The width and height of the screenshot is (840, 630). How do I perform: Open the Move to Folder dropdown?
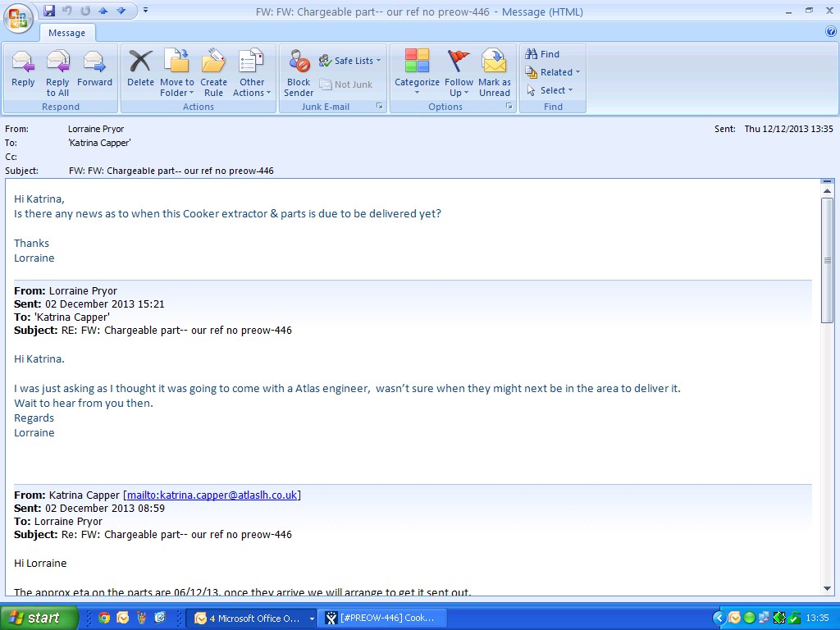pyautogui.click(x=176, y=72)
